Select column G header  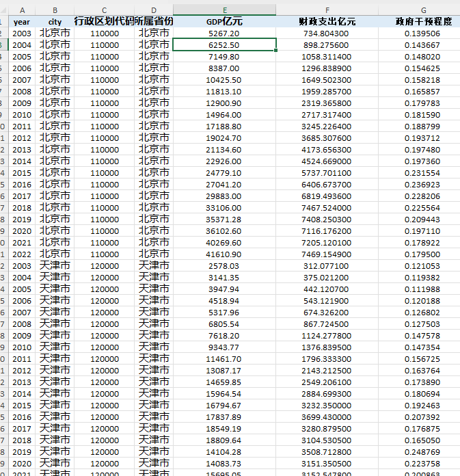coord(423,10)
